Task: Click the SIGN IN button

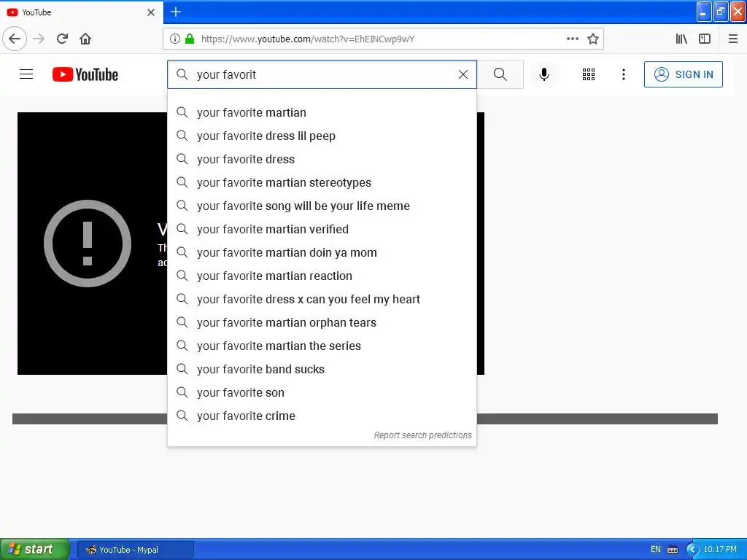Action: (x=683, y=74)
